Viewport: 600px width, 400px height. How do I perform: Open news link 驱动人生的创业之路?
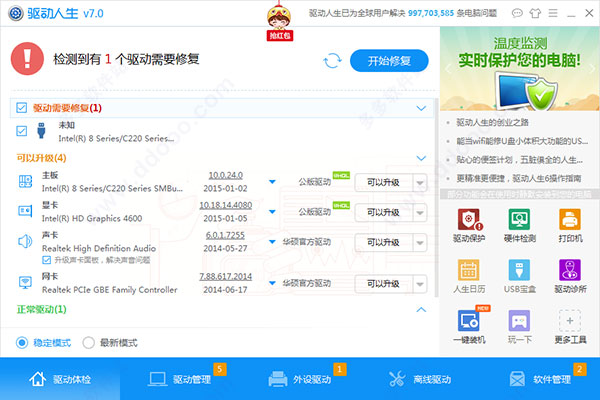point(492,122)
